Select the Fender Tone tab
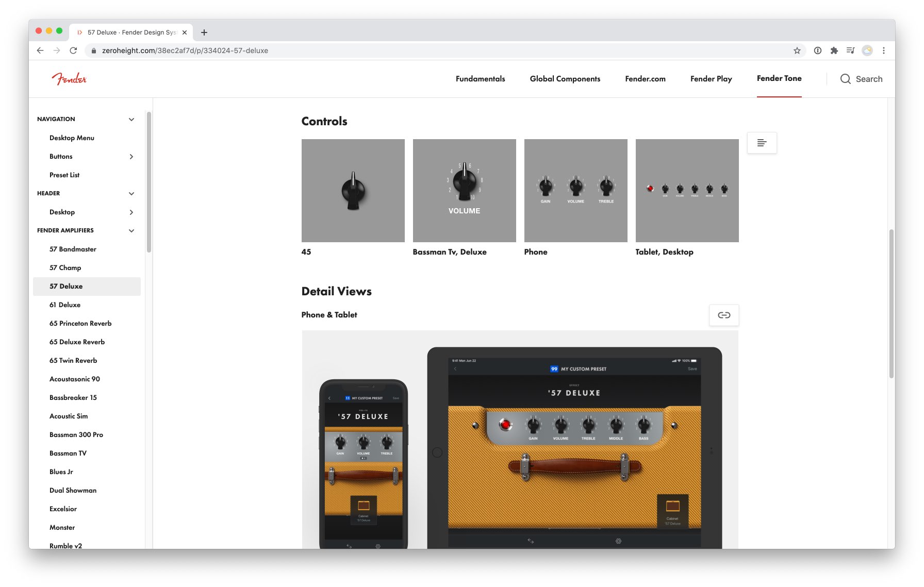 [779, 78]
